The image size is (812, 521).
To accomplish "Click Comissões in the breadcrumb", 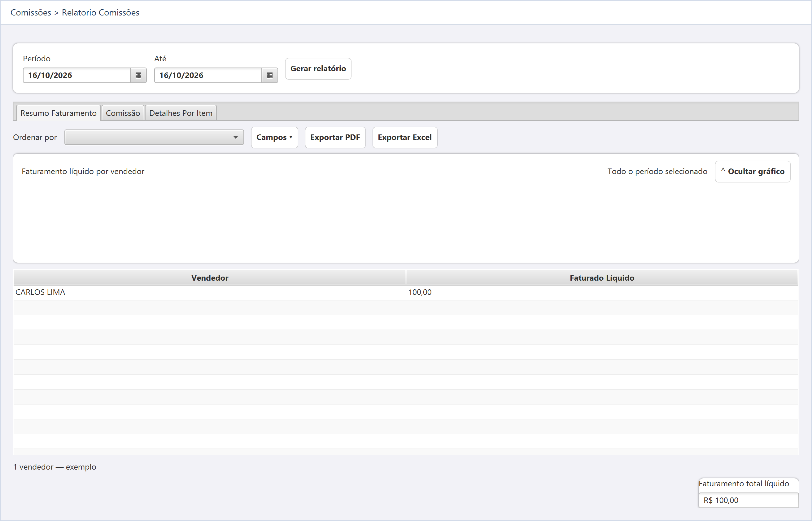I will [x=31, y=12].
